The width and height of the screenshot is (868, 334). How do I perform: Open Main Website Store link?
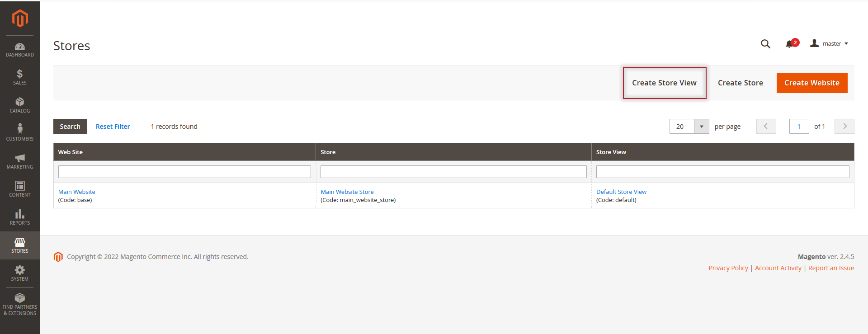pyautogui.click(x=347, y=192)
